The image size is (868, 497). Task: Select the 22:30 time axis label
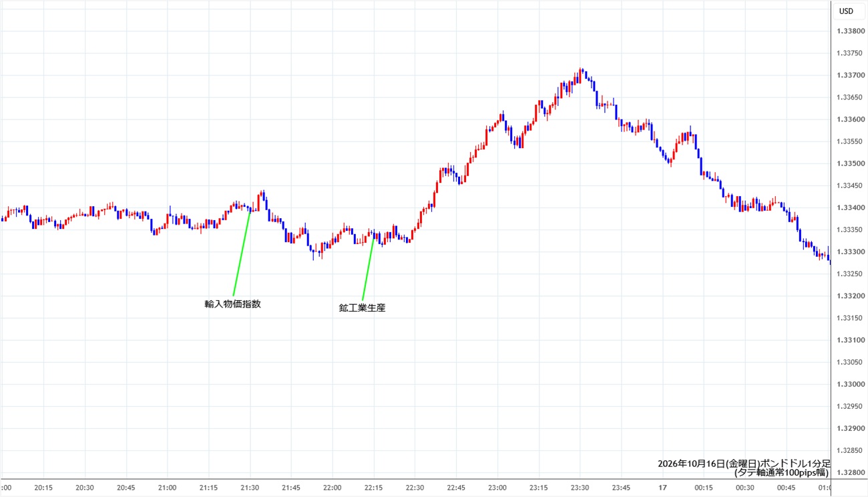click(415, 488)
